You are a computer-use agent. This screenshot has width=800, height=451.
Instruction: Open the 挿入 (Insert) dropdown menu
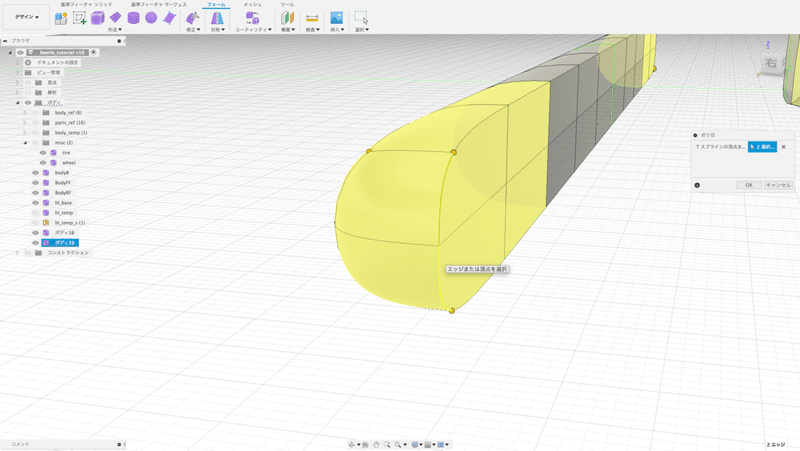pyautogui.click(x=337, y=30)
